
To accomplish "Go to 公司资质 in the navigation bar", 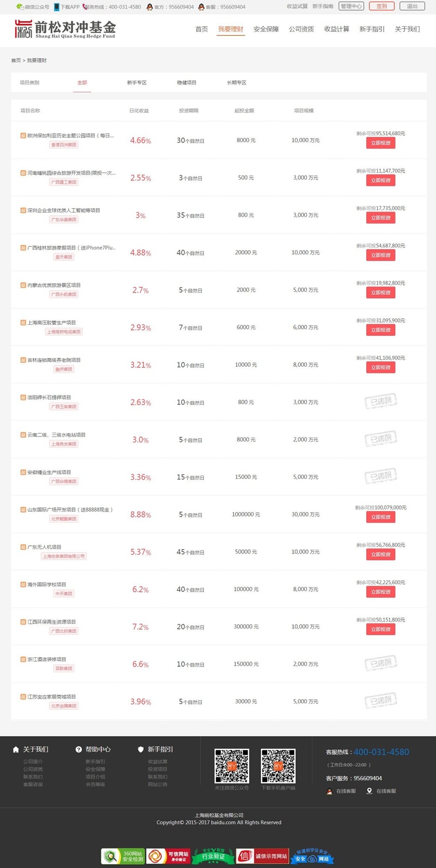I will pos(301,29).
